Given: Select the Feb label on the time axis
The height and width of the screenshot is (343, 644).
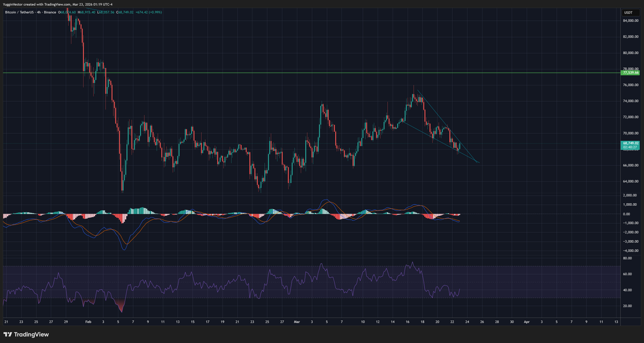Looking at the screenshot, I should tap(88, 321).
